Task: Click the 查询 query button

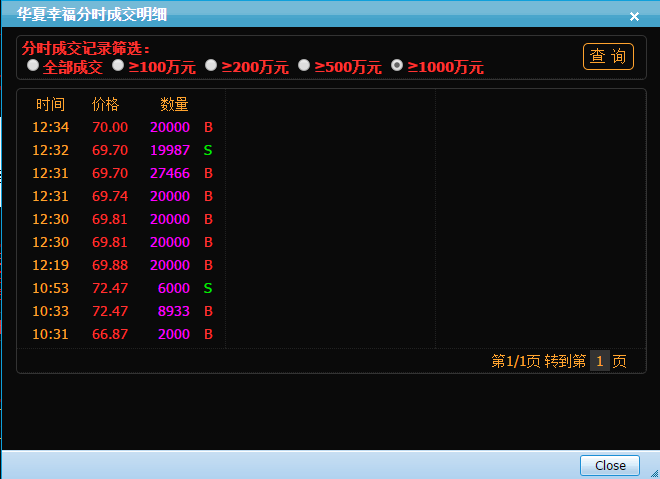Action: [608, 56]
